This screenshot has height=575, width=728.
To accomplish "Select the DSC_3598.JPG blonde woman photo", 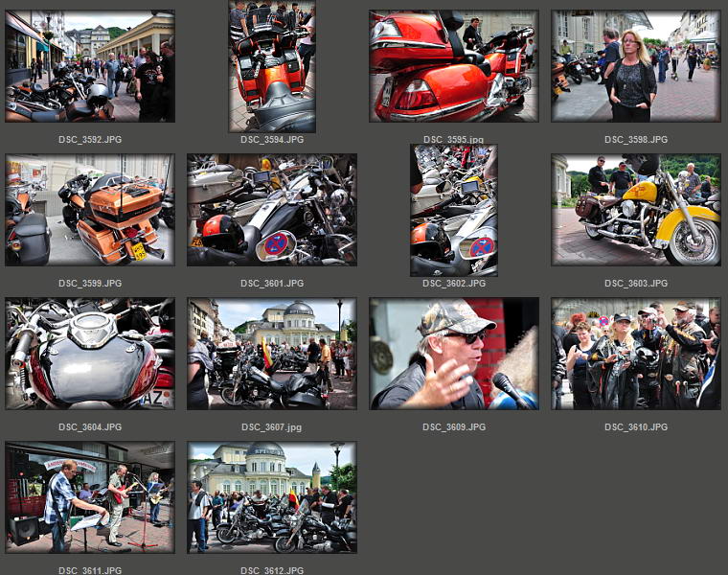I will (x=636, y=66).
